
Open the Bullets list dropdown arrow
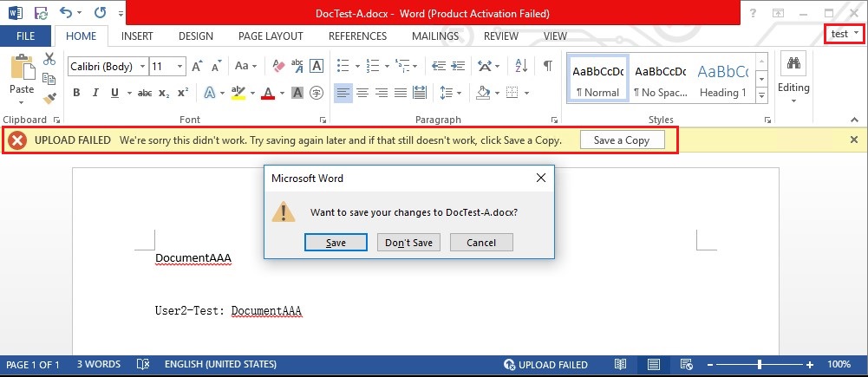click(x=357, y=67)
